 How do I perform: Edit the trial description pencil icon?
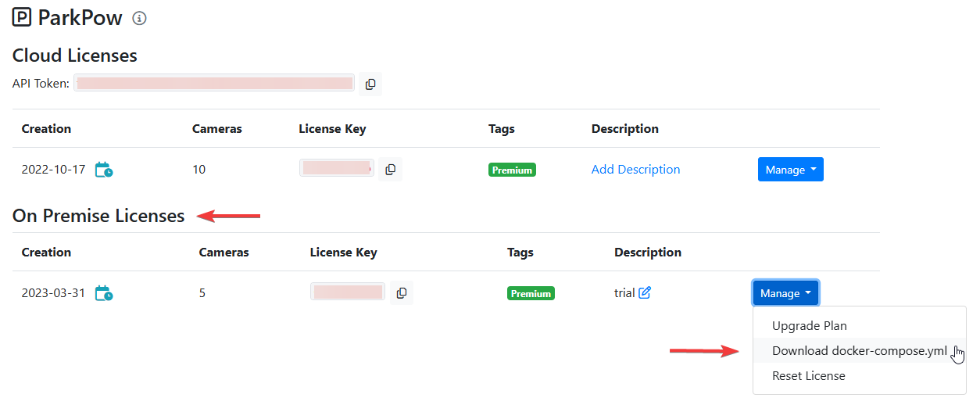click(x=645, y=292)
